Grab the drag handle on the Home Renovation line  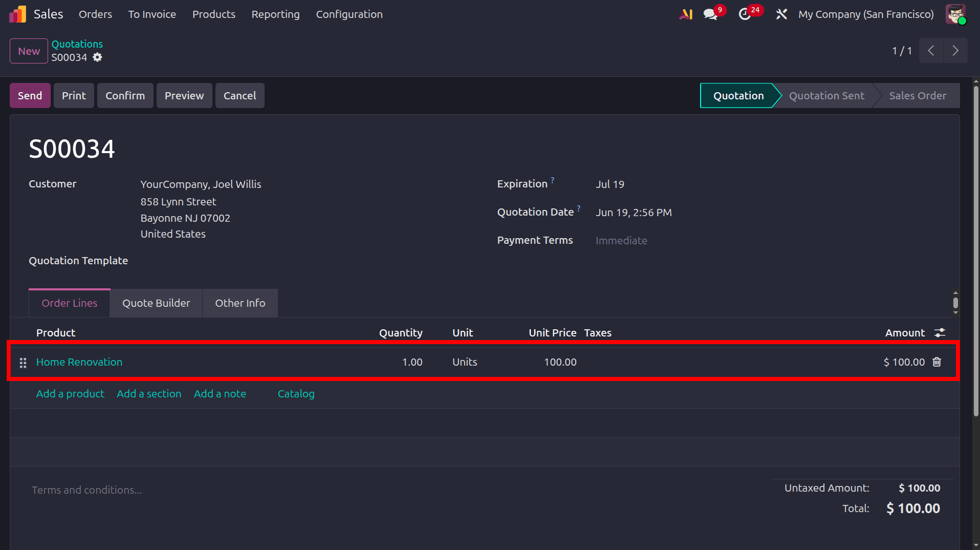23,363
